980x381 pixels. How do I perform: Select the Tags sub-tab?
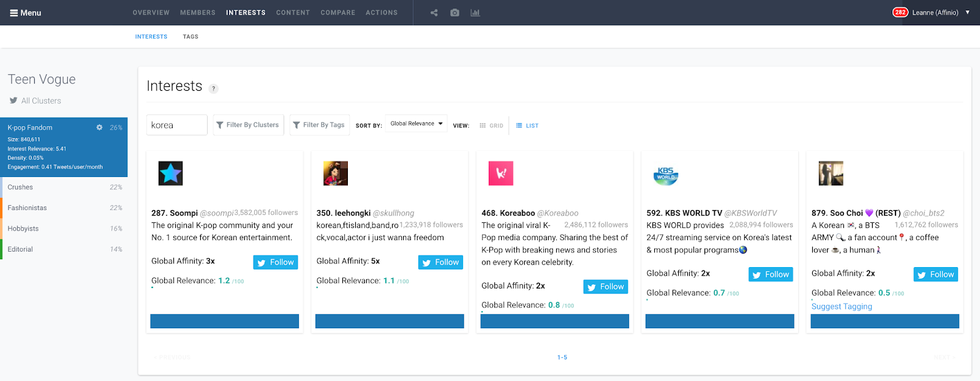(x=190, y=37)
